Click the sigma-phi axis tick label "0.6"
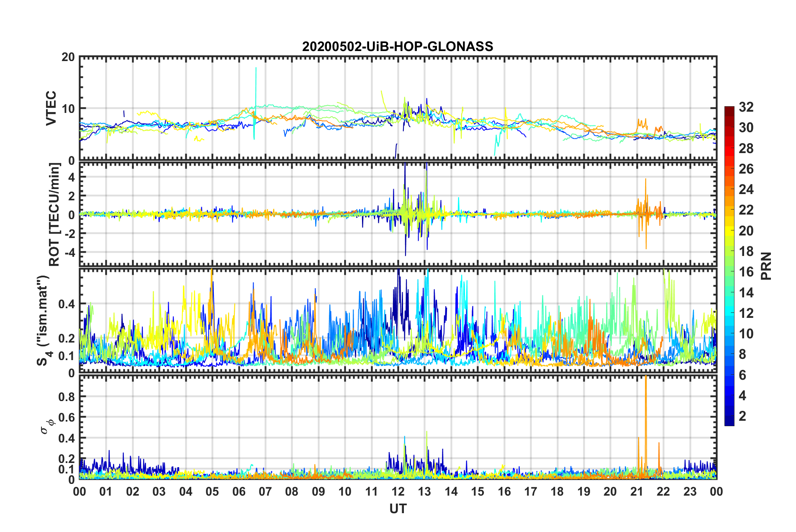This screenshot has width=796, height=532. coord(67,417)
